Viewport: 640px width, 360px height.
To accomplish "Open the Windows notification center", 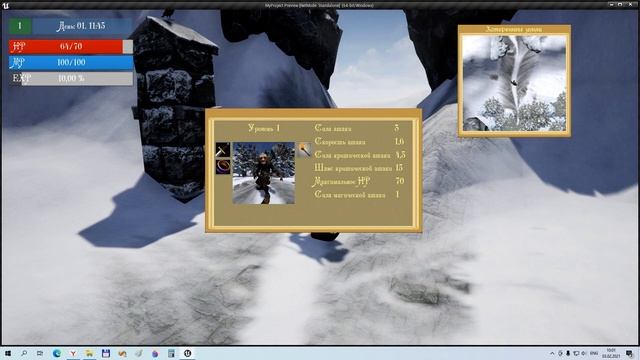I will click(629, 353).
